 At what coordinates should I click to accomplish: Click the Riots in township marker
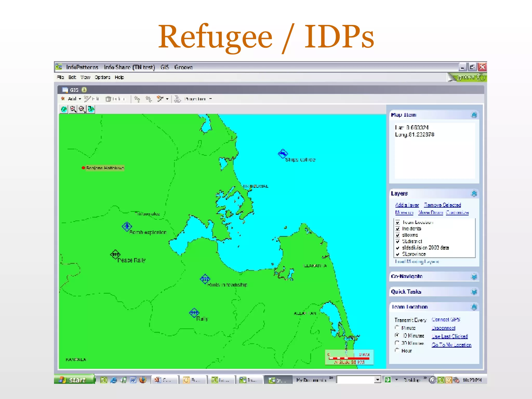click(x=205, y=279)
